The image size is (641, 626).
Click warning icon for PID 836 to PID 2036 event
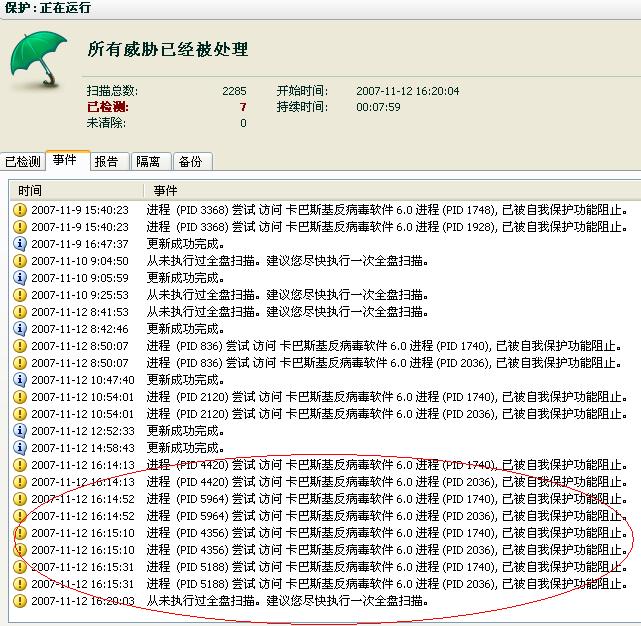pyautogui.click(x=20, y=363)
